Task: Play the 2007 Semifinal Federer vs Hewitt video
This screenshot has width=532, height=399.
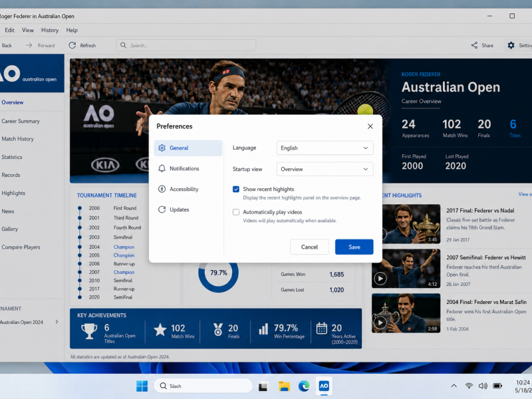Action: [380, 279]
